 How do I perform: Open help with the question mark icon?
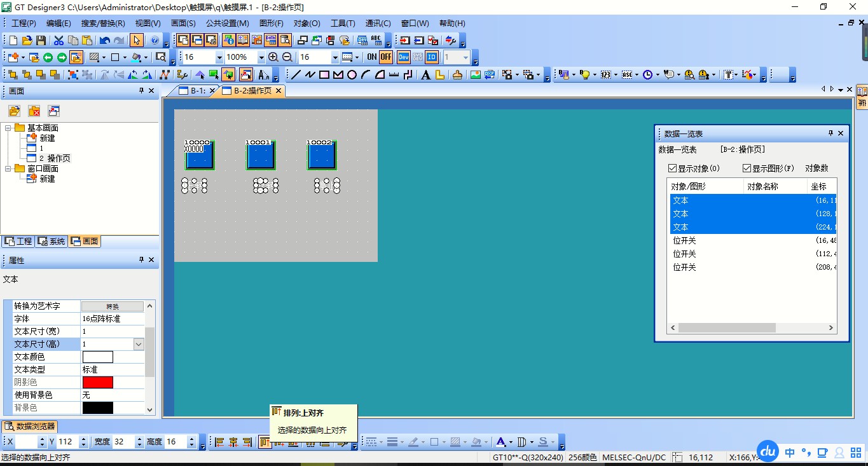point(155,40)
